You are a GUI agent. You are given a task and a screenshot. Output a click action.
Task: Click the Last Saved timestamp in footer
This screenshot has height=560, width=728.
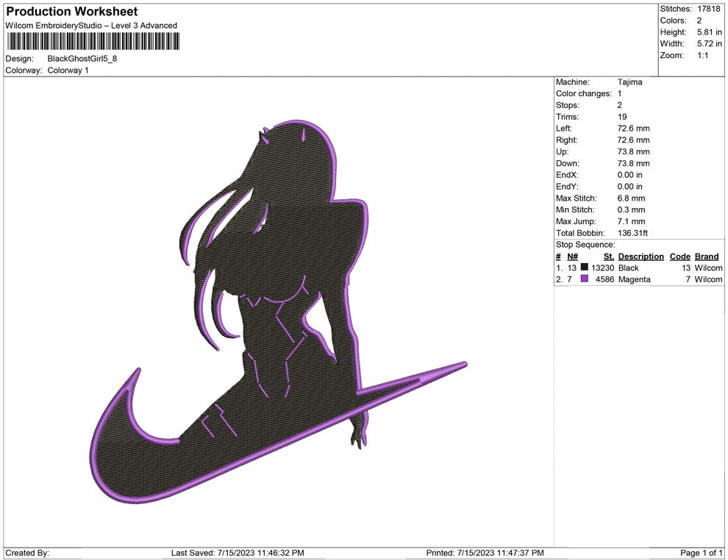point(237,553)
